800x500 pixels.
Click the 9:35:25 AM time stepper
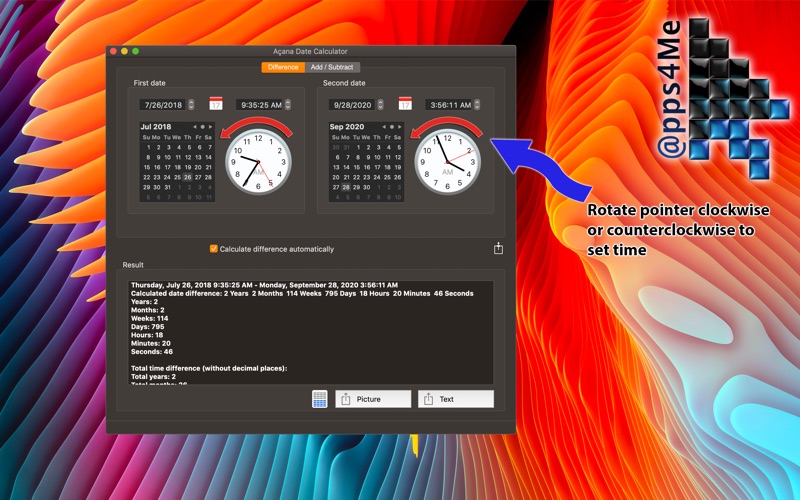click(x=288, y=104)
